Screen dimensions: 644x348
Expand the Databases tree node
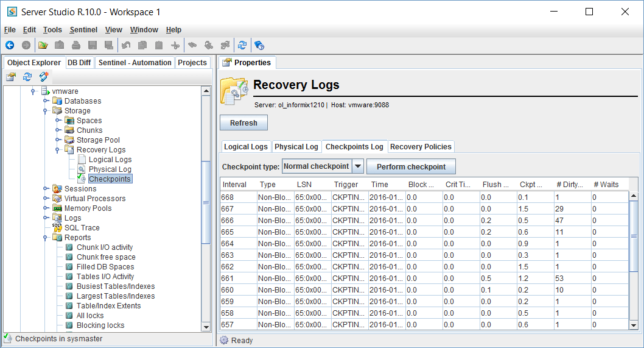click(46, 101)
